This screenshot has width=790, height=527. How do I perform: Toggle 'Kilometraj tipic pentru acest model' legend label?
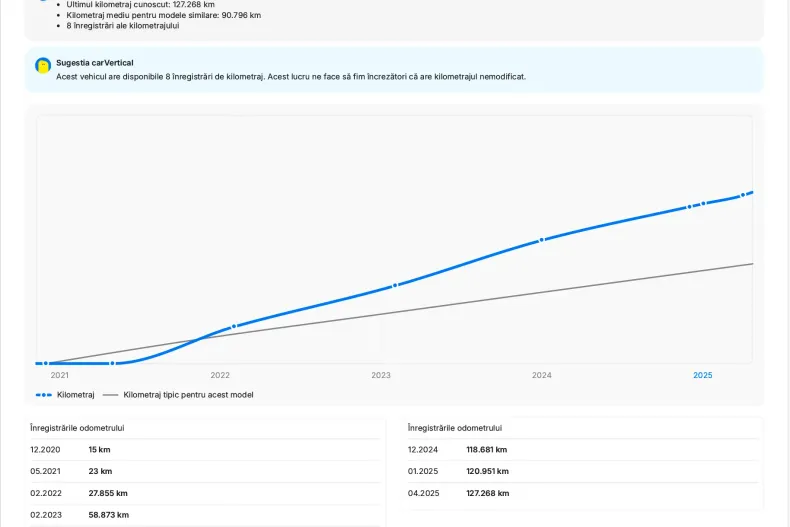[x=188, y=395]
